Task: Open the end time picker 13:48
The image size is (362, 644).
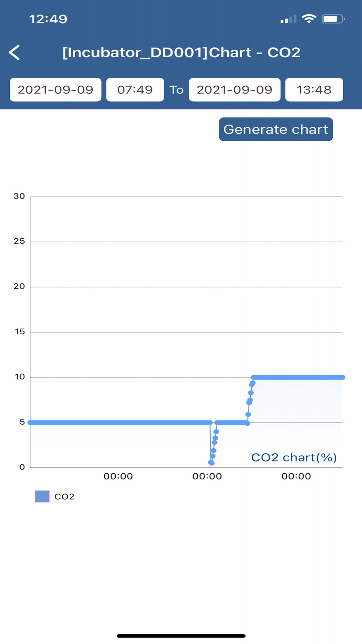Action: [x=314, y=89]
